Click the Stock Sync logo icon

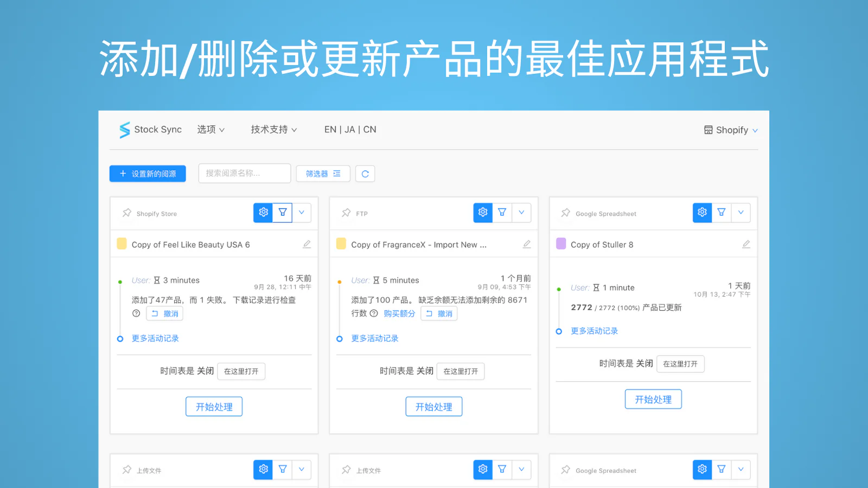125,130
